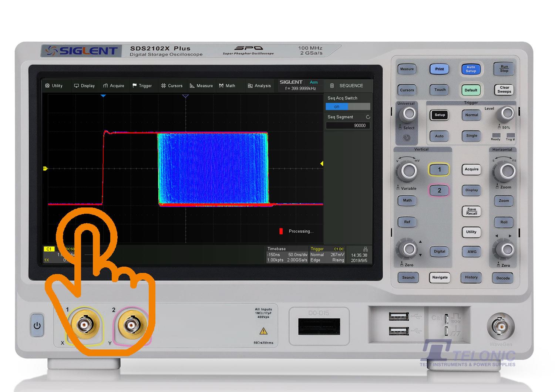Click the network status icon
555x392 pixels.
pos(366,249)
